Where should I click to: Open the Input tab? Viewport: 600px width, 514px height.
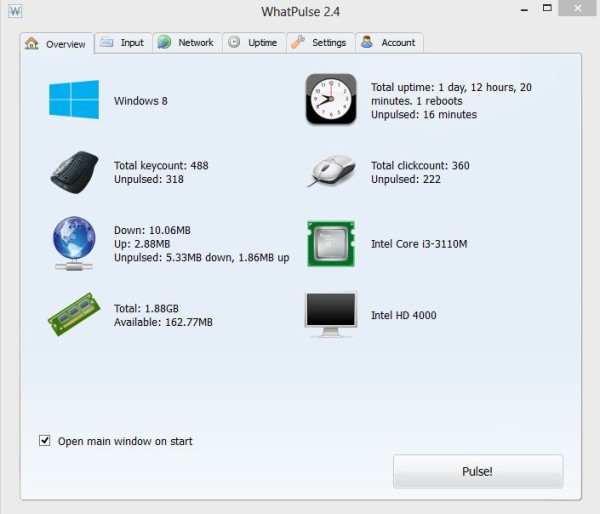(x=124, y=42)
